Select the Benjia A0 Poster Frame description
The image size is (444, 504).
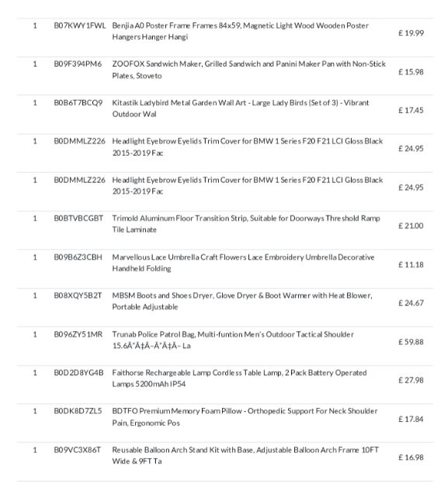[x=241, y=31]
